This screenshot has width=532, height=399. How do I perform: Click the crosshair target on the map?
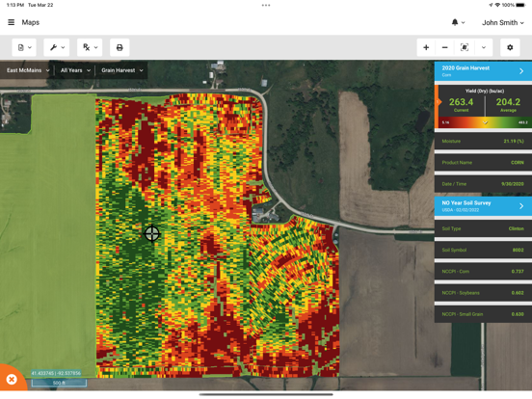coord(151,233)
